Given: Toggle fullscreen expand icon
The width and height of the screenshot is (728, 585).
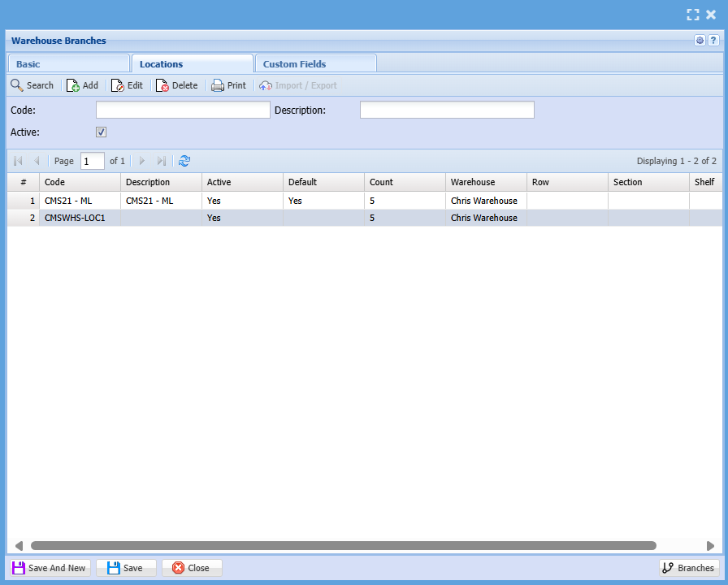Looking at the screenshot, I should click(x=692, y=15).
